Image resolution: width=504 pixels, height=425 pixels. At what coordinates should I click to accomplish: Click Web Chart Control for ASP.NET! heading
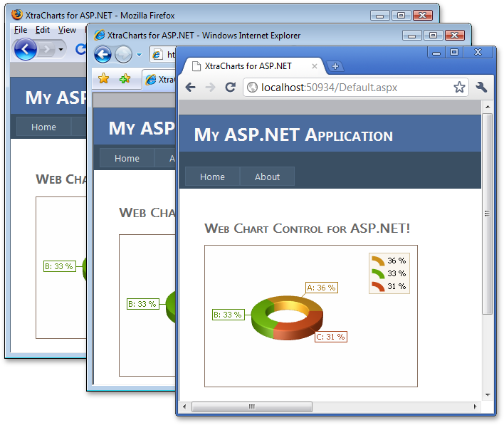pos(307,229)
